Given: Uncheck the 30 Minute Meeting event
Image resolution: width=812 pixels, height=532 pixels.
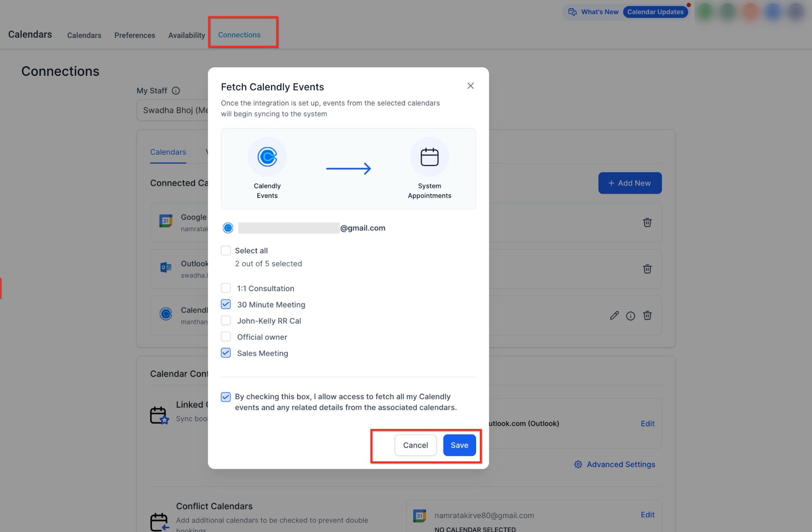Looking at the screenshot, I should (x=226, y=304).
